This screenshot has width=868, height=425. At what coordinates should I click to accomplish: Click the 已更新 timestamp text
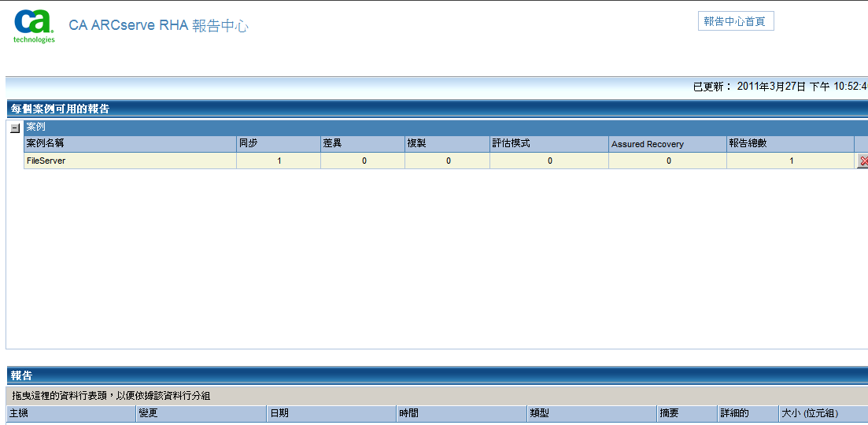tap(780, 87)
